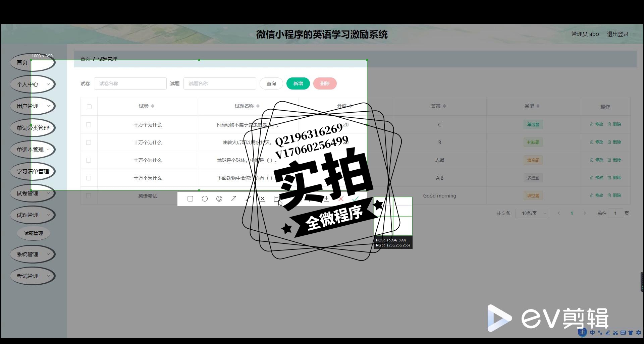The image size is (644, 344).
Task: Expand the 试卷管理 menu
Action: (x=33, y=193)
